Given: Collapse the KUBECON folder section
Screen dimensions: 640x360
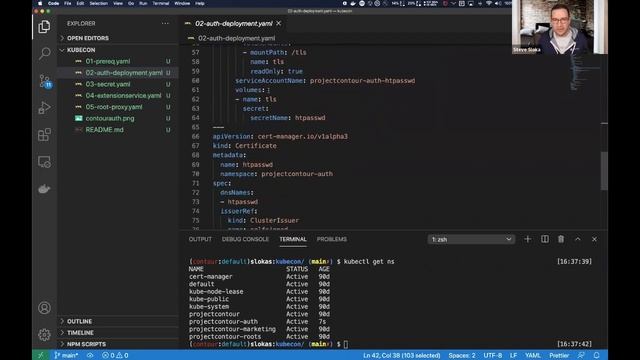Looking at the screenshot, I should (118, 50).
